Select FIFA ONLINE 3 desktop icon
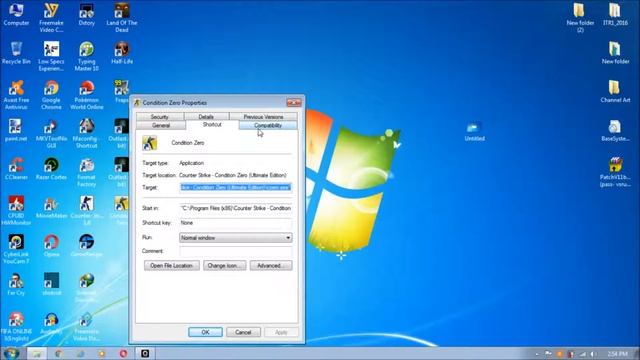 pos(16,327)
